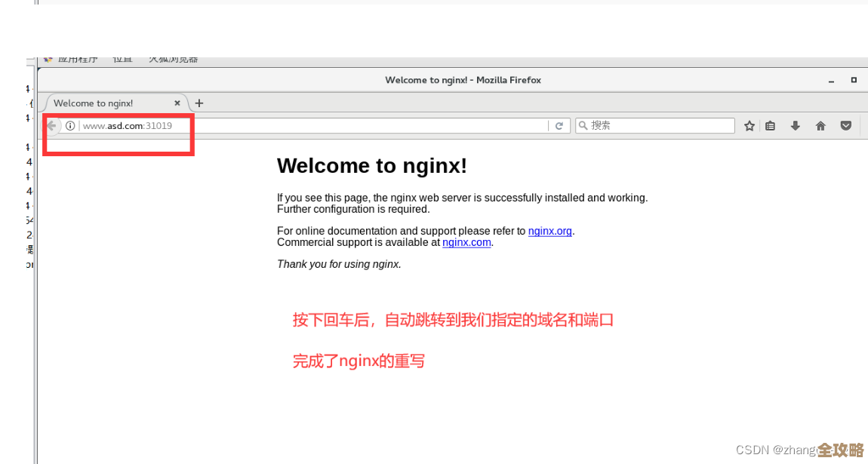
Task: Open the reading list clipboard icon
Action: point(770,125)
